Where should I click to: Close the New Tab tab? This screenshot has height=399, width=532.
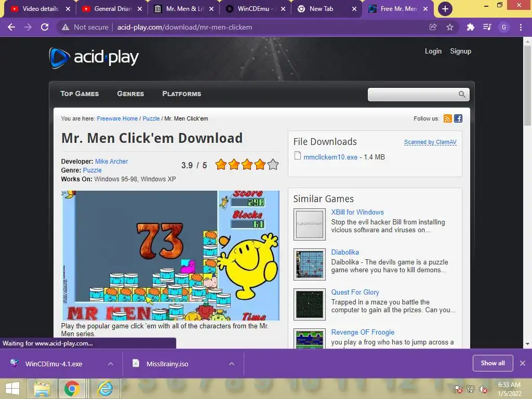click(354, 9)
